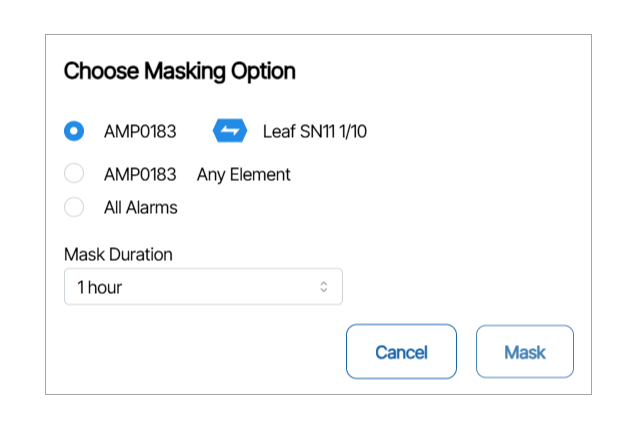Click the 'Leaf SN11 1/10' element label

pos(314,131)
